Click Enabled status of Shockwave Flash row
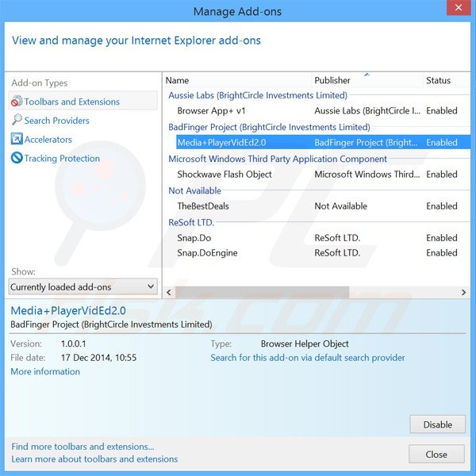This screenshot has width=476, height=476. (441, 175)
